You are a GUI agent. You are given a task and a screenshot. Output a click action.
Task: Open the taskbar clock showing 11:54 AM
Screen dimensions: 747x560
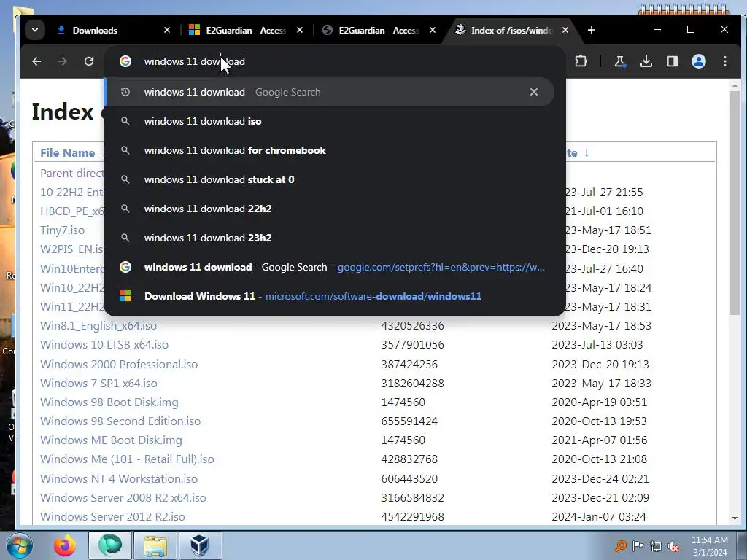tap(709, 545)
